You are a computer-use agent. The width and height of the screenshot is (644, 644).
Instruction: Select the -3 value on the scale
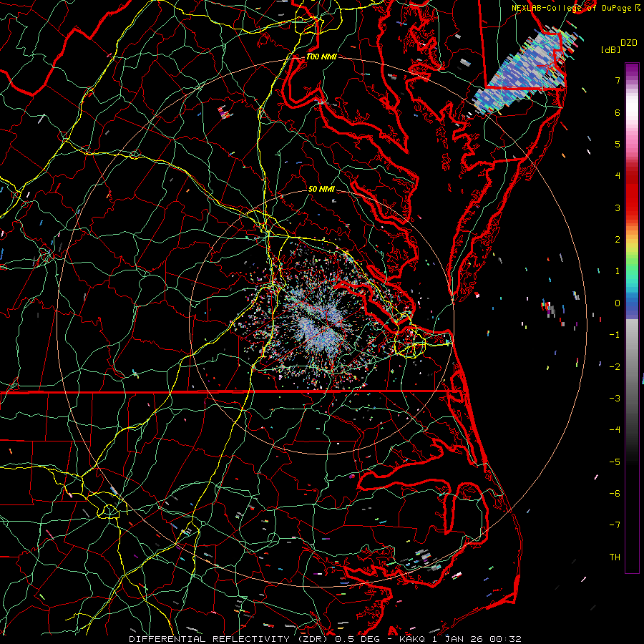(x=615, y=399)
